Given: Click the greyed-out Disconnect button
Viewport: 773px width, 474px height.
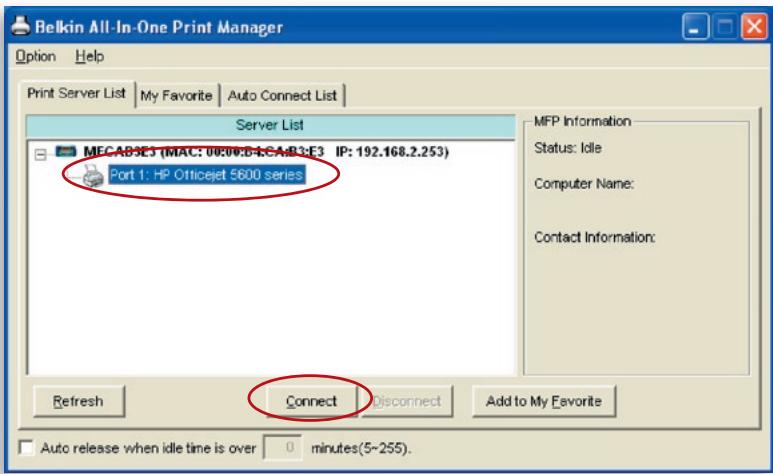Looking at the screenshot, I should 407,401.
